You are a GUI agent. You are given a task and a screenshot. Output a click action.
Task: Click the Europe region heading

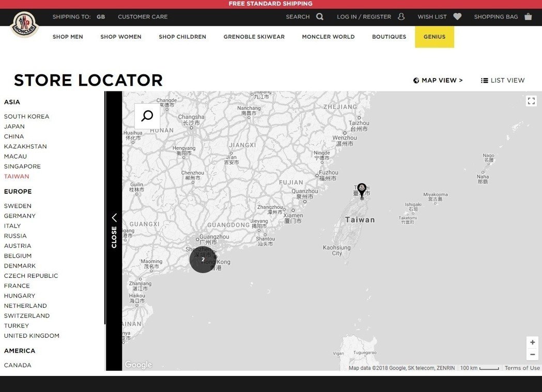coord(18,192)
